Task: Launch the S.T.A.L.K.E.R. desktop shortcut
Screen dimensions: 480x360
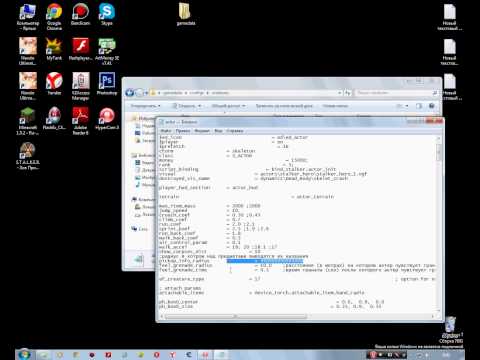Action: point(28,156)
